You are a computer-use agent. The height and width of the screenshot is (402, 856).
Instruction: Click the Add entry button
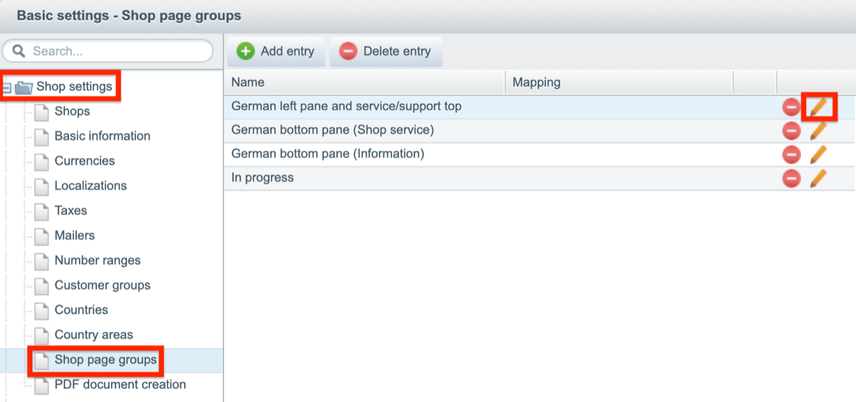click(x=276, y=52)
